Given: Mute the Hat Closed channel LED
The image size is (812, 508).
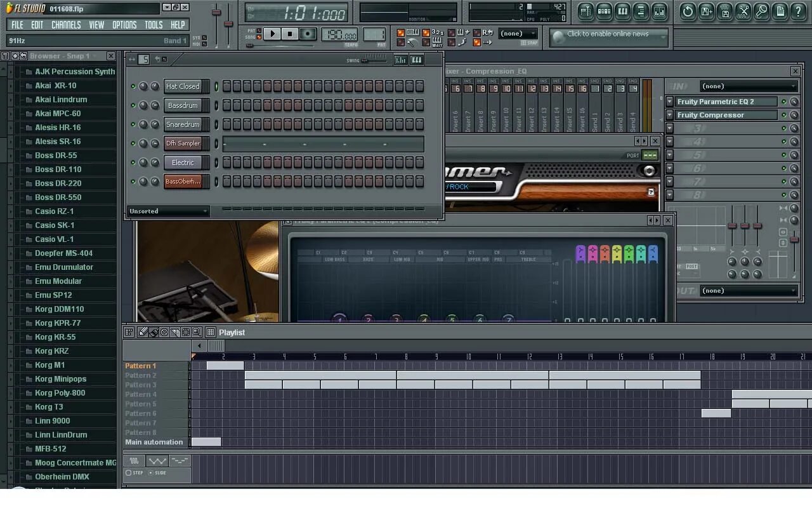Looking at the screenshot, I should click(133, 86).
